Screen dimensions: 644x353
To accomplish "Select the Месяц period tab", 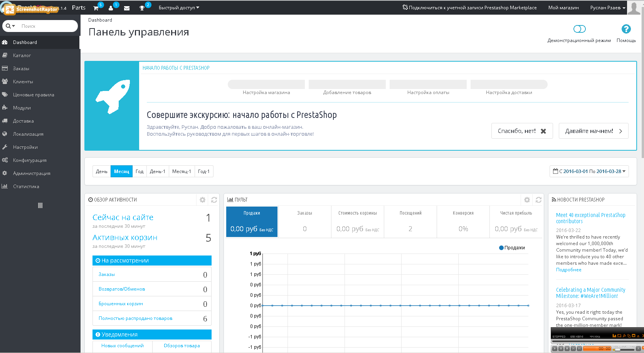I will click(122, 171).
